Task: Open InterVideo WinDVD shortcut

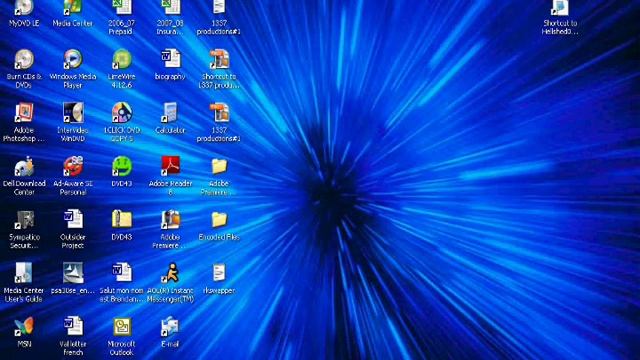Action: pos(73,113)
